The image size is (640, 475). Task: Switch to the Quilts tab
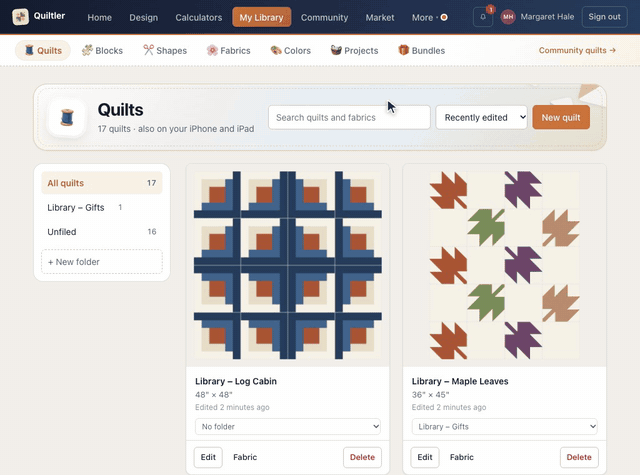pyautogui.click(x=43, y=51)
